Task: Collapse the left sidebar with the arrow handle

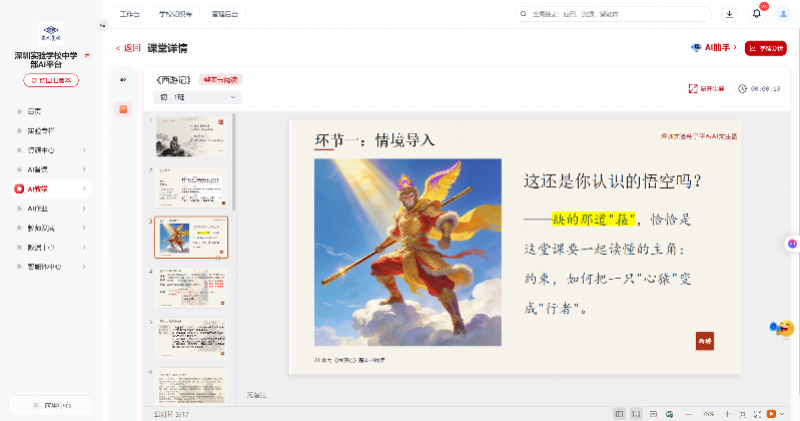Action: click(103, 25)
